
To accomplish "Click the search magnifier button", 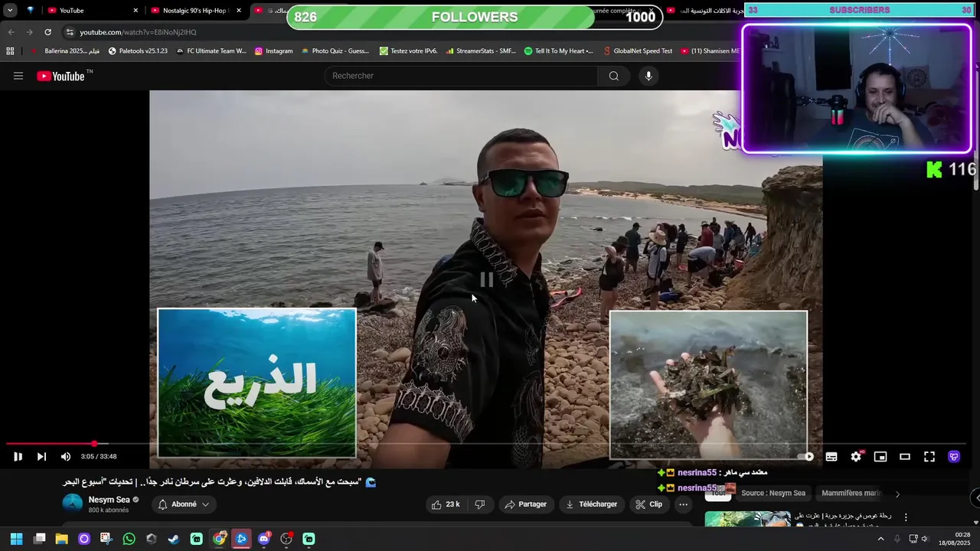I will [x=614, y=76].
